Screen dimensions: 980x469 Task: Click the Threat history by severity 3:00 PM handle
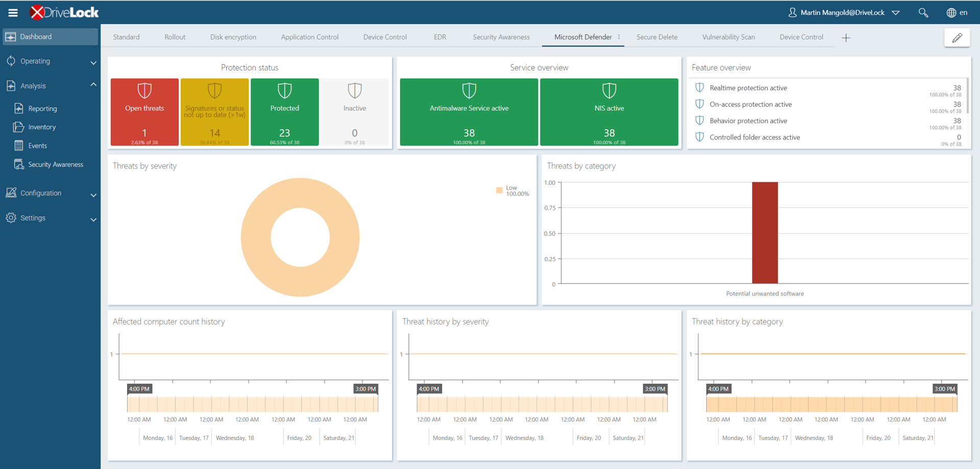[655, 389]
